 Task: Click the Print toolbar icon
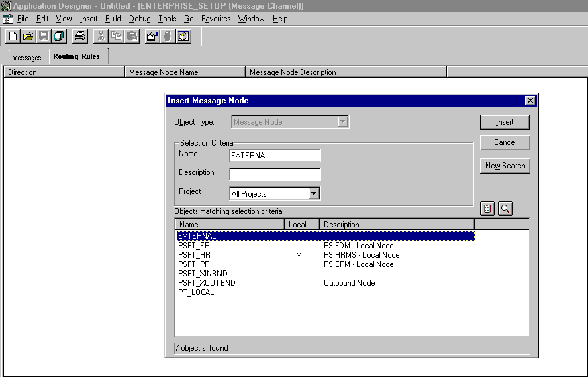click(80, 36)
